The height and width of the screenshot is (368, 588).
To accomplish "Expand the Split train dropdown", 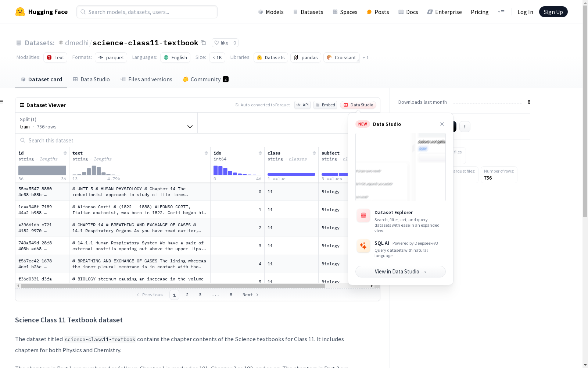I will click(107, 123).
